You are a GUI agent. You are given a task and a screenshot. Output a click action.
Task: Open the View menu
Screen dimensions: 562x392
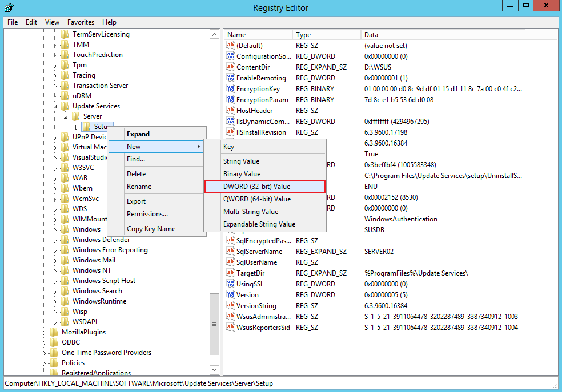click(52, 22)
